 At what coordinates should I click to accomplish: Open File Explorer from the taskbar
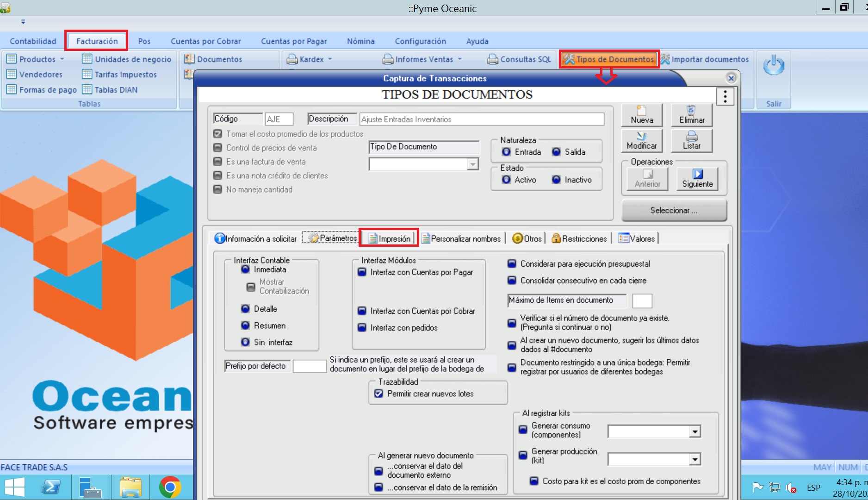(130, 487)
